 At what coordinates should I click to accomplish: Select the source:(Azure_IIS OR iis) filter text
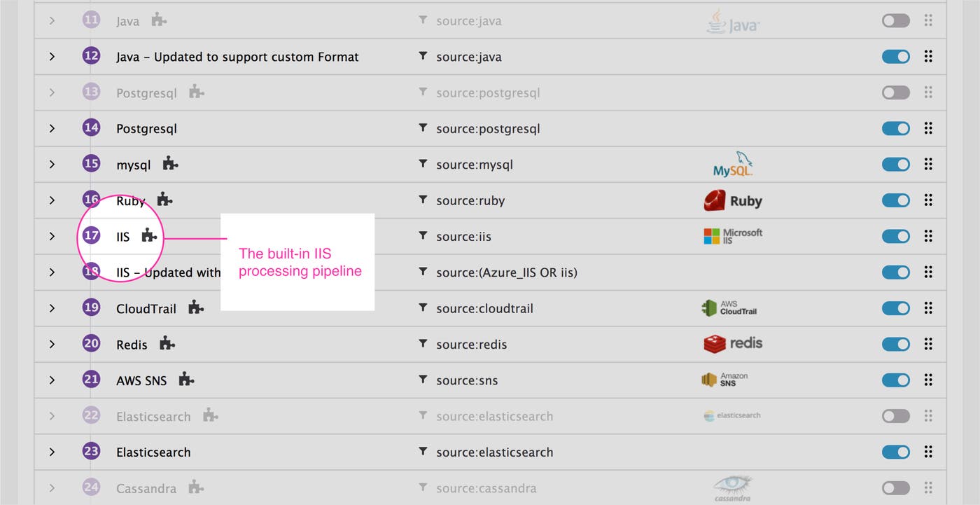pyautogui.click(x=506, y=272)
